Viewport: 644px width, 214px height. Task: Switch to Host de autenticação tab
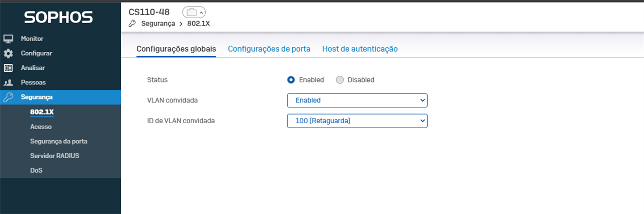click(360, 49)
